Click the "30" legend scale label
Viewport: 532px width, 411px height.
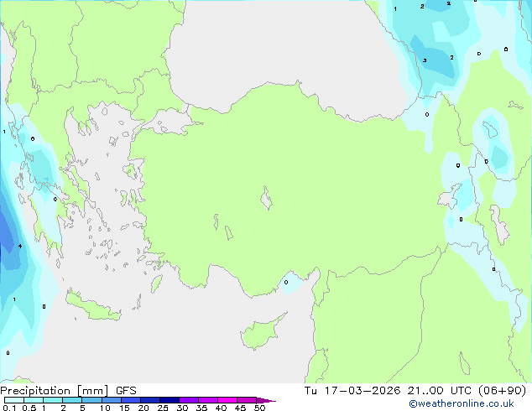pyautogui.click(x=182, y=408)
